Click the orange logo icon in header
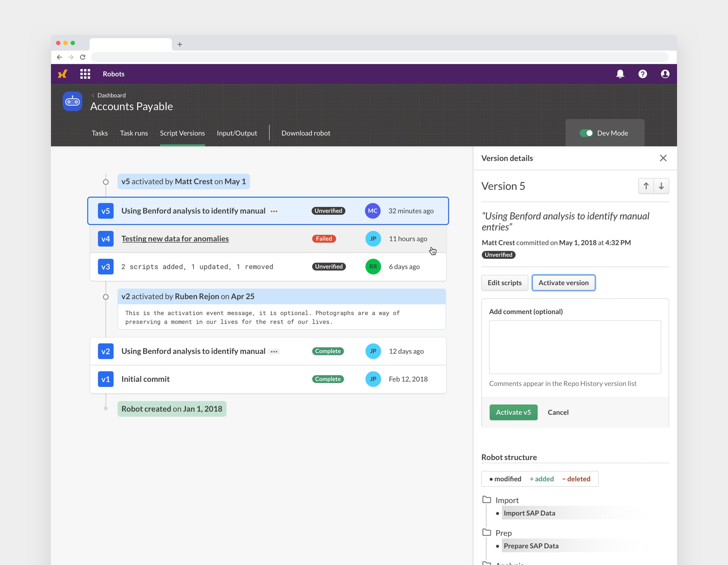 pos(63,74)
